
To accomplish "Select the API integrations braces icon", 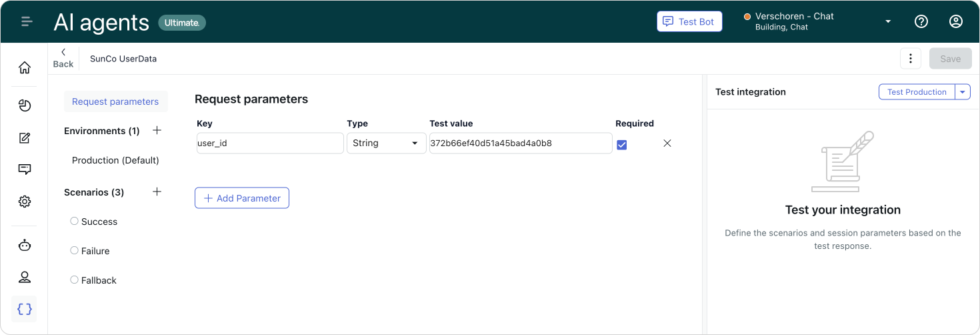I will 25,309.
